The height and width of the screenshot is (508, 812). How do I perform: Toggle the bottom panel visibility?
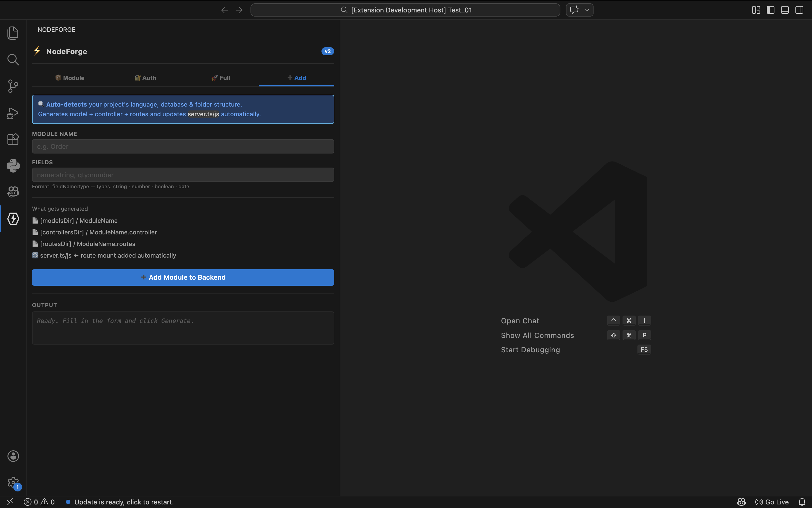coord(785,10)
